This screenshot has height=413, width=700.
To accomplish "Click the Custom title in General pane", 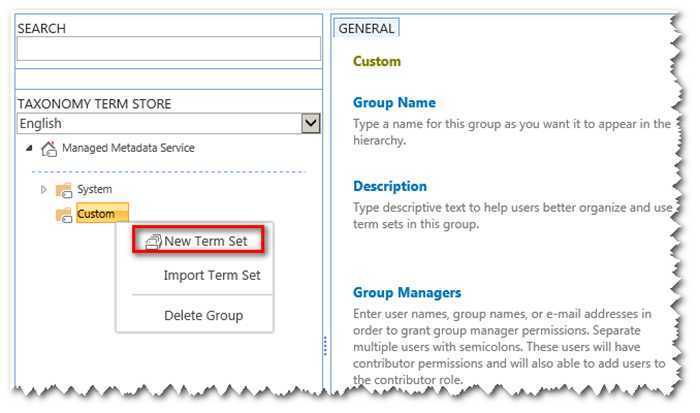I will tap(377, 61).
